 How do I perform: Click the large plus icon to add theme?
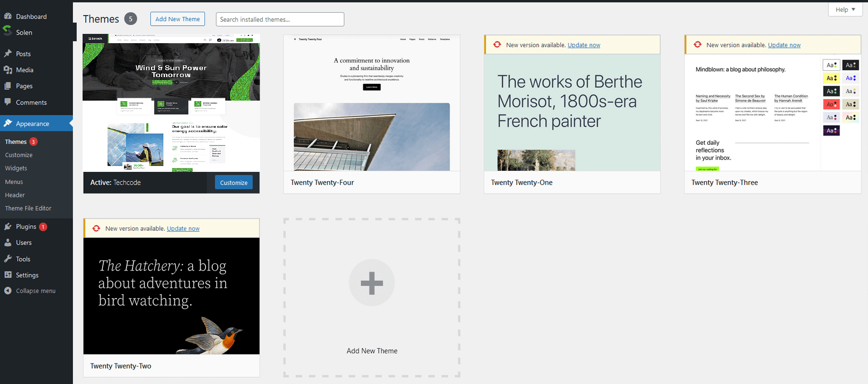click(x=372, y=283)
